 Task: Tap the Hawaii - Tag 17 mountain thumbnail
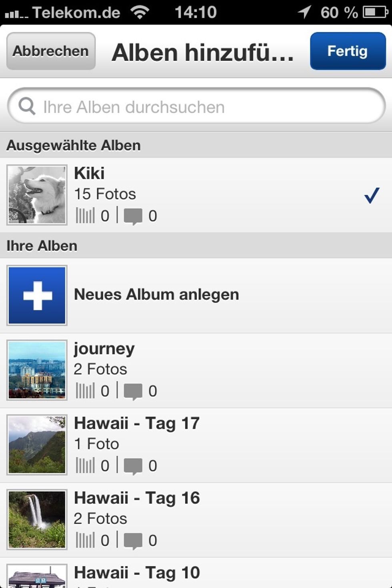point(37,445)
